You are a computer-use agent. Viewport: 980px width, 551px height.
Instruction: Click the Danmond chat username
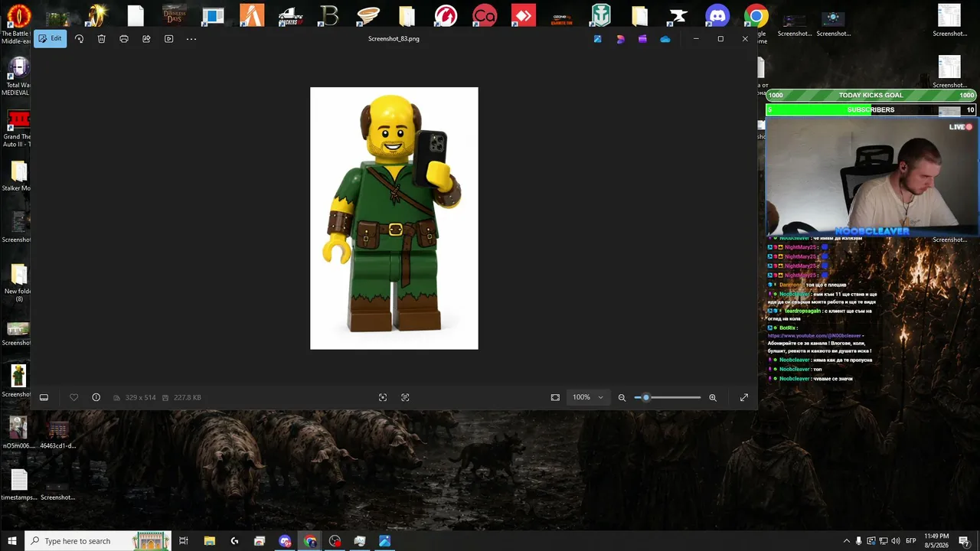pyautogui.click(x=791, y=285)
